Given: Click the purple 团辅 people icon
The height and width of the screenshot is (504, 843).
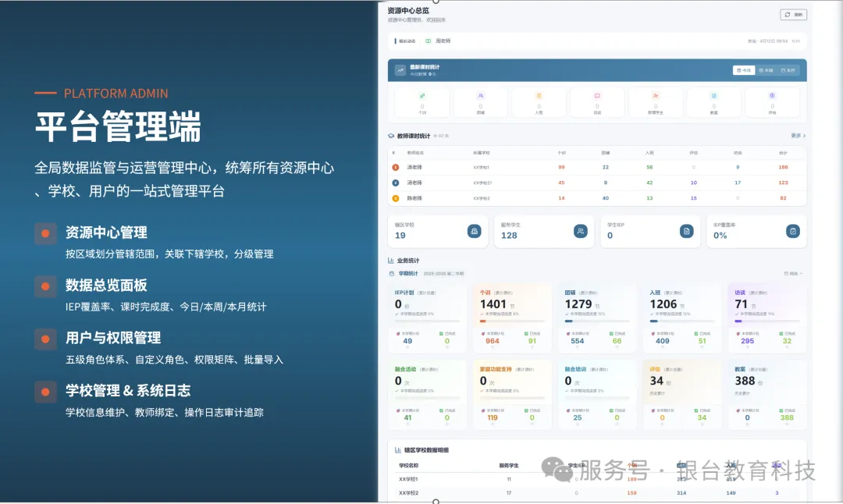Looking at the screenshot, I should pos(481,96).
